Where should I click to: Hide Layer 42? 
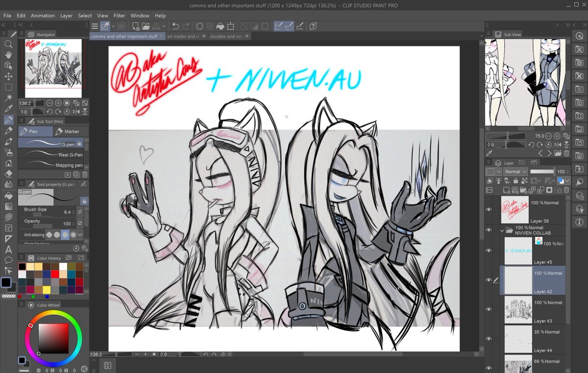tap(489, 280)
